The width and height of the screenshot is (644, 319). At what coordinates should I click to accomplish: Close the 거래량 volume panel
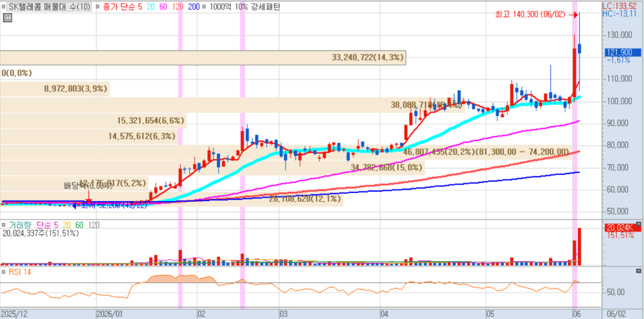638,224
